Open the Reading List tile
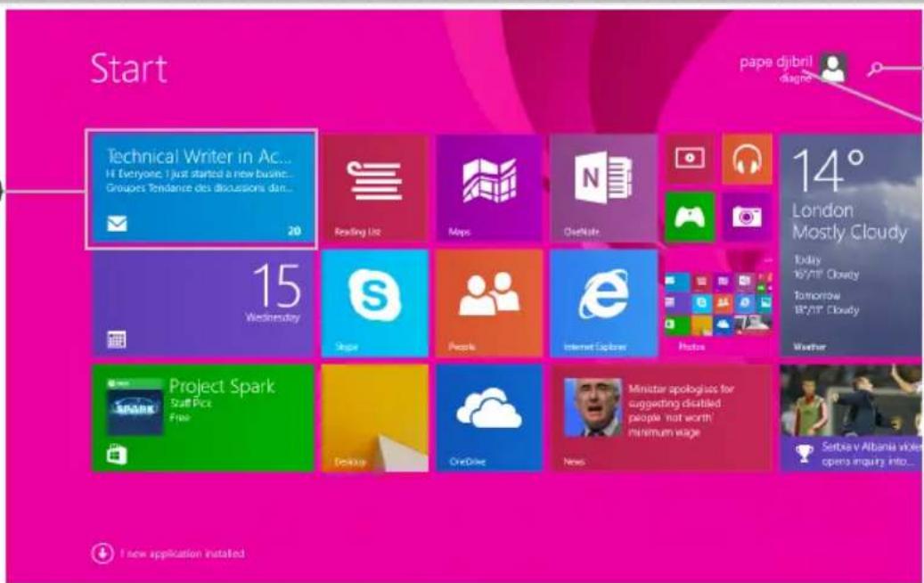The height and width of the screenshot is (583, 924). tap(374, 189)
